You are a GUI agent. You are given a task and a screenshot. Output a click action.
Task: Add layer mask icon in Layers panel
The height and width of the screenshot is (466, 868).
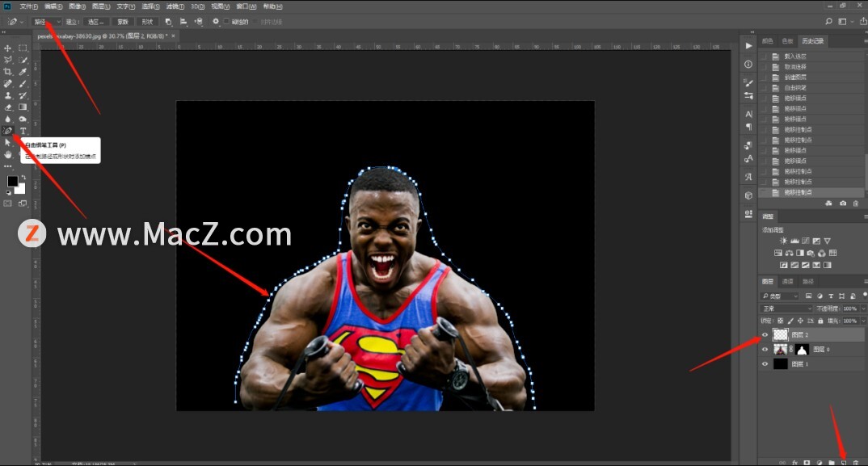807,463
